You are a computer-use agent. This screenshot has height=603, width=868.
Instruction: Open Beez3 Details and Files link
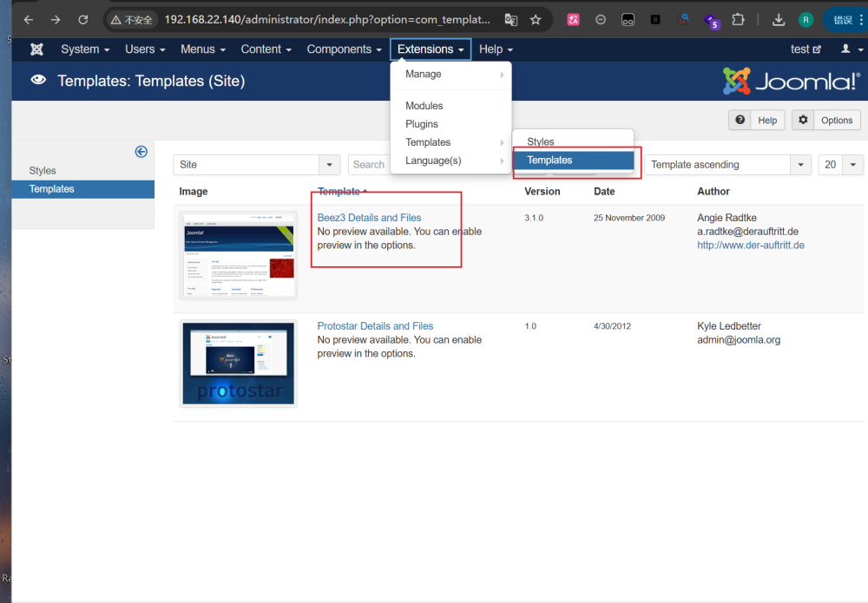click(x=369, y=218)
